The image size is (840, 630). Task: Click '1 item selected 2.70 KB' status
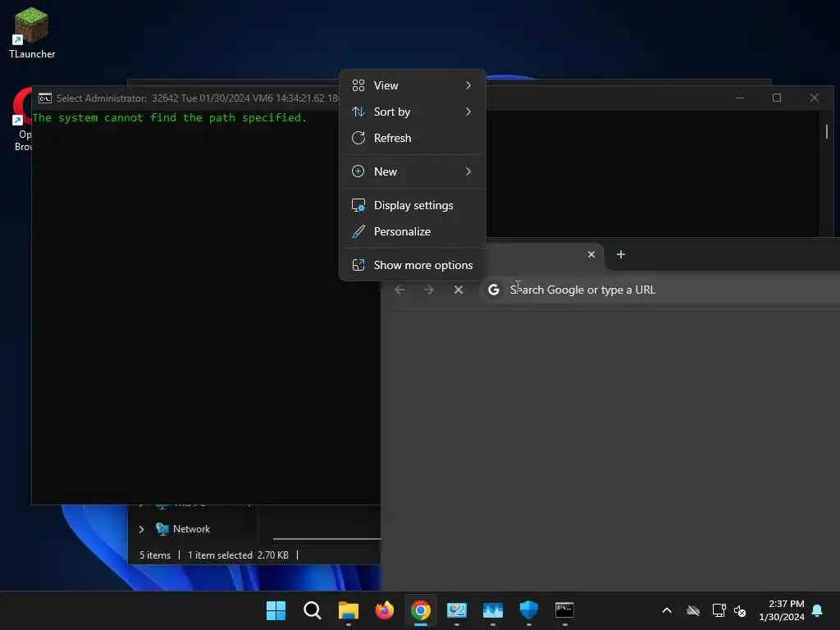pos(238,555)
